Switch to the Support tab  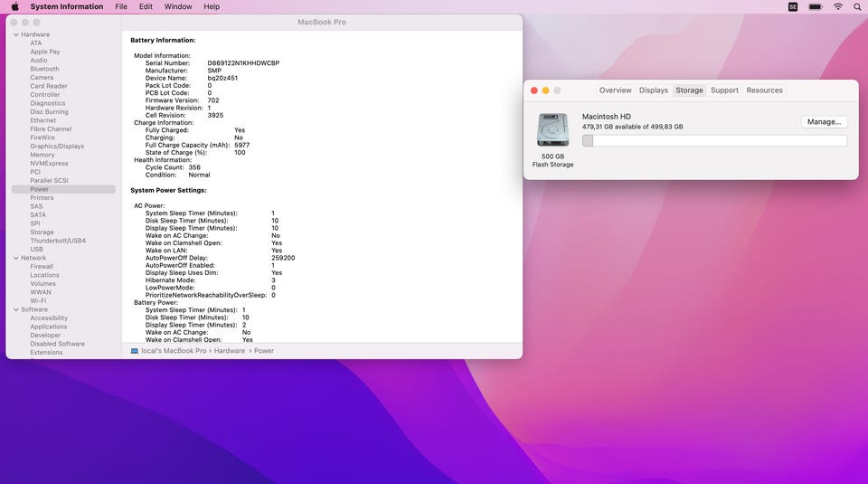(x=724, y=90)
